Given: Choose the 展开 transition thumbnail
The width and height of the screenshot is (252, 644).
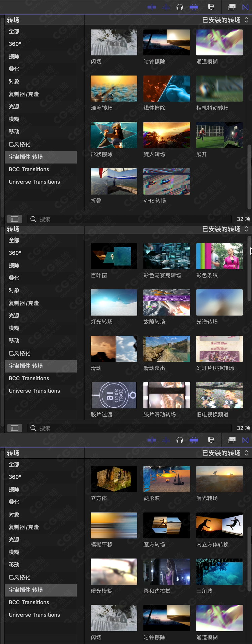Looking at the screenshot, I should [219, 135].
